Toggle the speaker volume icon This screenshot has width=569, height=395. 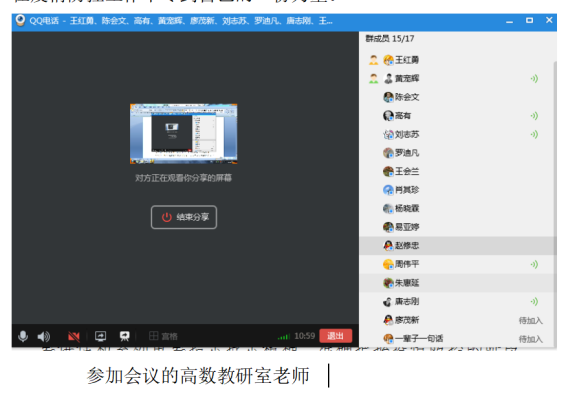(44, 337)
